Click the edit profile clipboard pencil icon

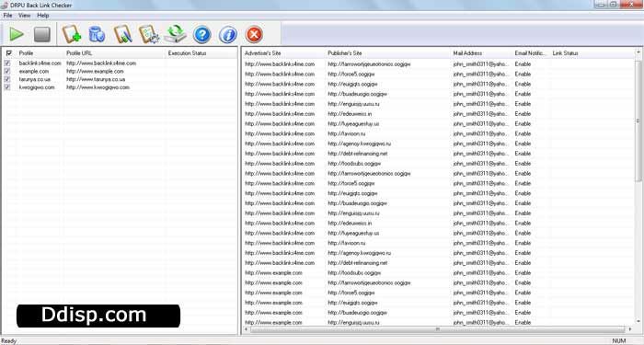click(x=122, y=35)
